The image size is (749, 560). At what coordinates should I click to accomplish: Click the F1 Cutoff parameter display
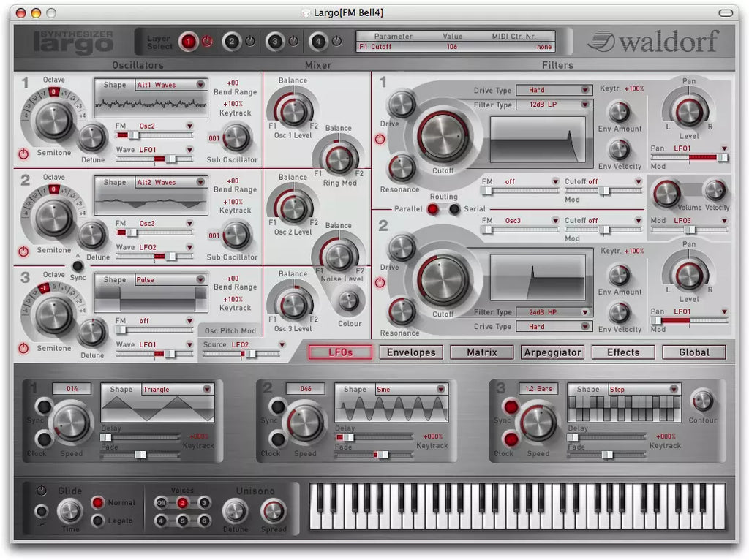454,47
